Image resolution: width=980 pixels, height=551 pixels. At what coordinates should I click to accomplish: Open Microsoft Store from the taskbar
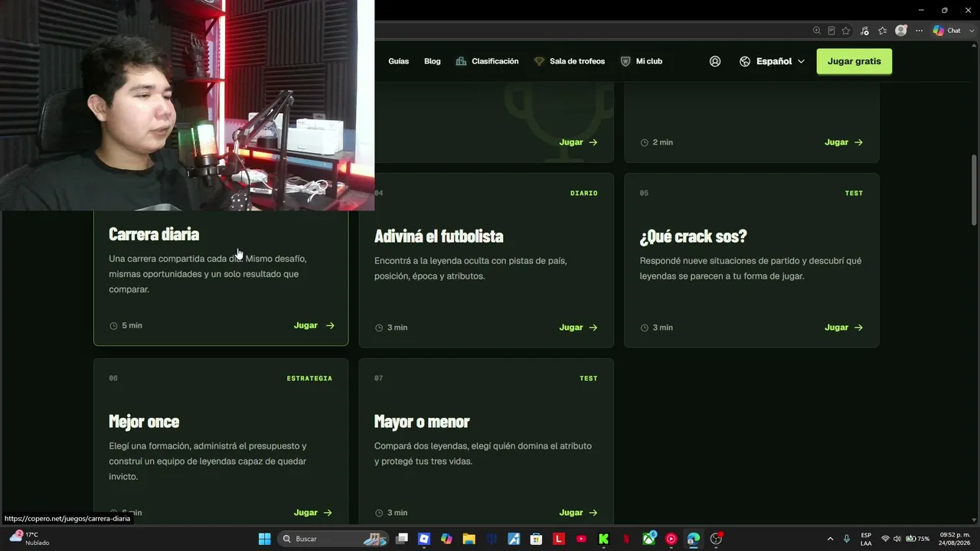536,539
